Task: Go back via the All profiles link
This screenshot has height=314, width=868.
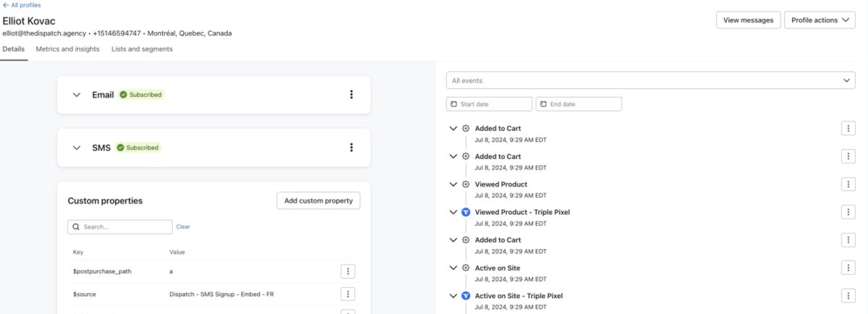Action: point(22,5)
